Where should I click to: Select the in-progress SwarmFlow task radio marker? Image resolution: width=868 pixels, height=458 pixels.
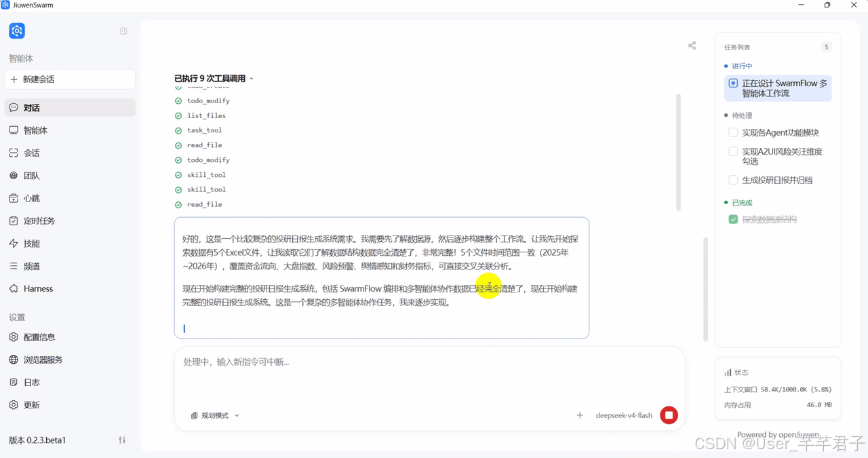[733, 83]
